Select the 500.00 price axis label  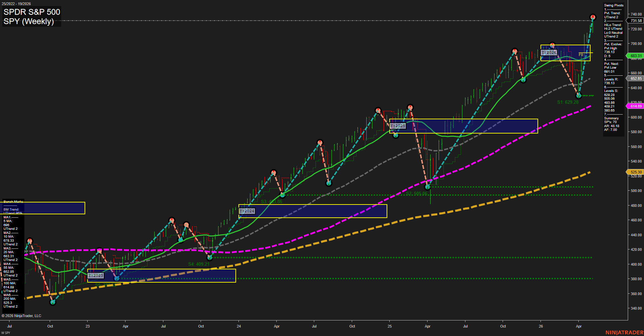click(636, 191)
